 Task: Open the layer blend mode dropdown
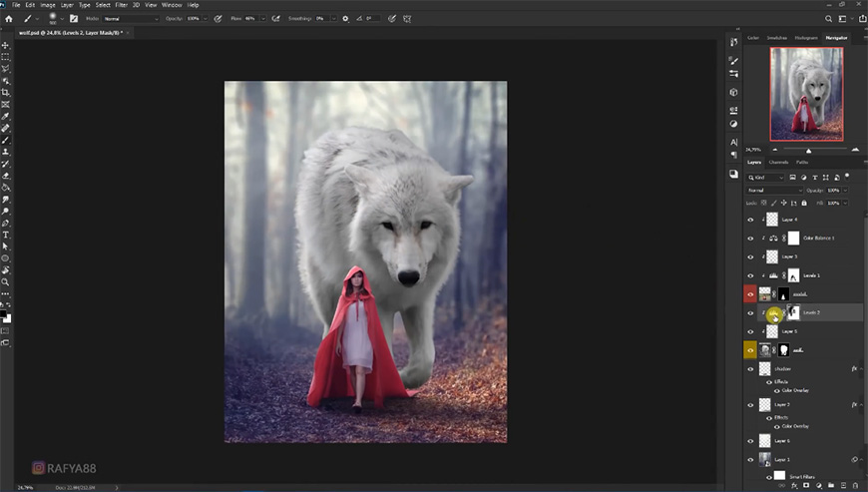tap(774, 191)
